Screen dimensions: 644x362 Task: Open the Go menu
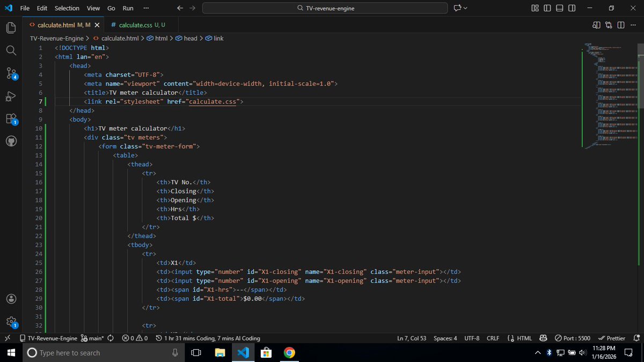(111, 8)
